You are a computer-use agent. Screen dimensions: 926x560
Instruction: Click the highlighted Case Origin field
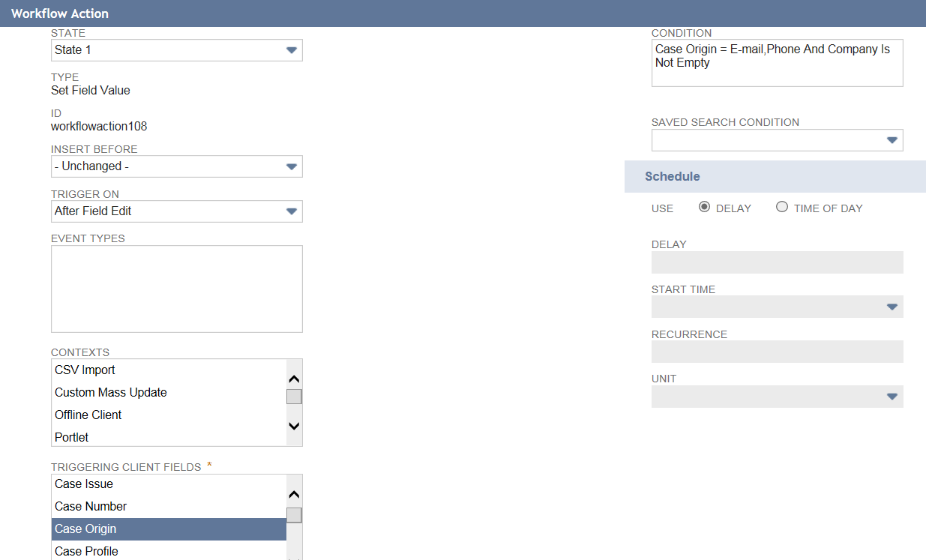85,529
